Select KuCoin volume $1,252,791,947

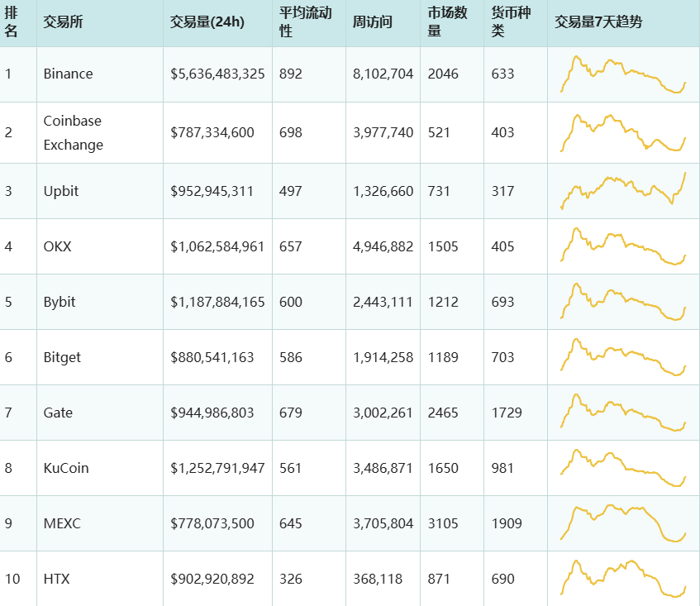pyautogui.click(x=217, y=468)
